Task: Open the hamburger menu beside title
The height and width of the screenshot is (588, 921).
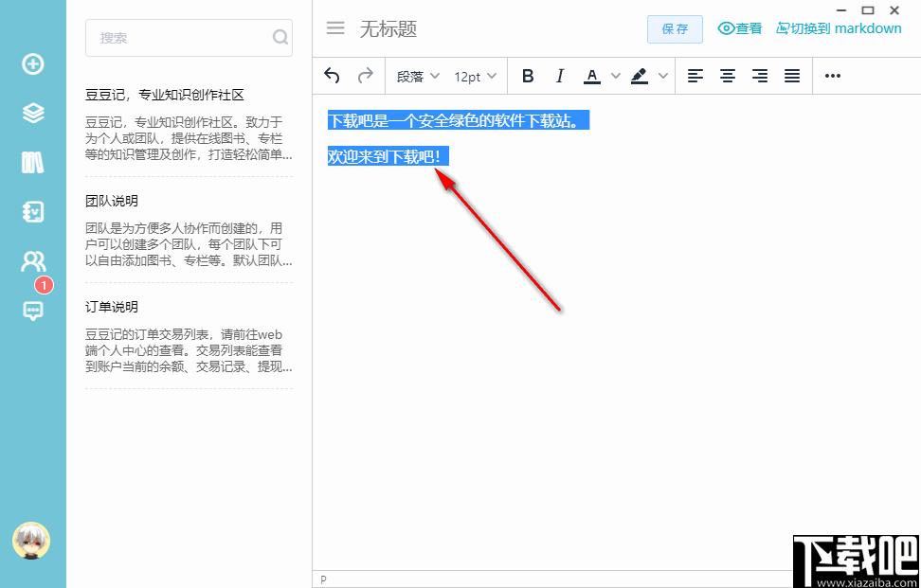Action: click(x=335, y=28)
